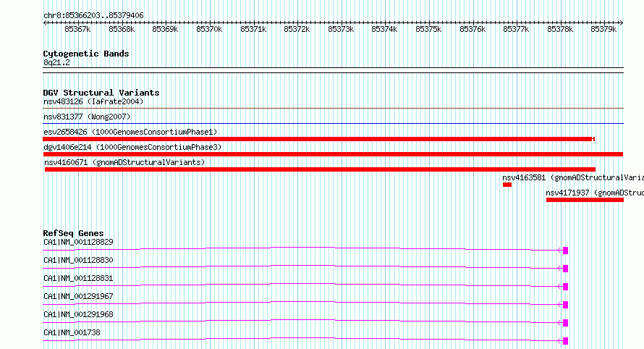Click the magenta exon box of NM_001291967
Image resolution: width=644 pixels, height=349 pixels.
[x=566, y=305]
